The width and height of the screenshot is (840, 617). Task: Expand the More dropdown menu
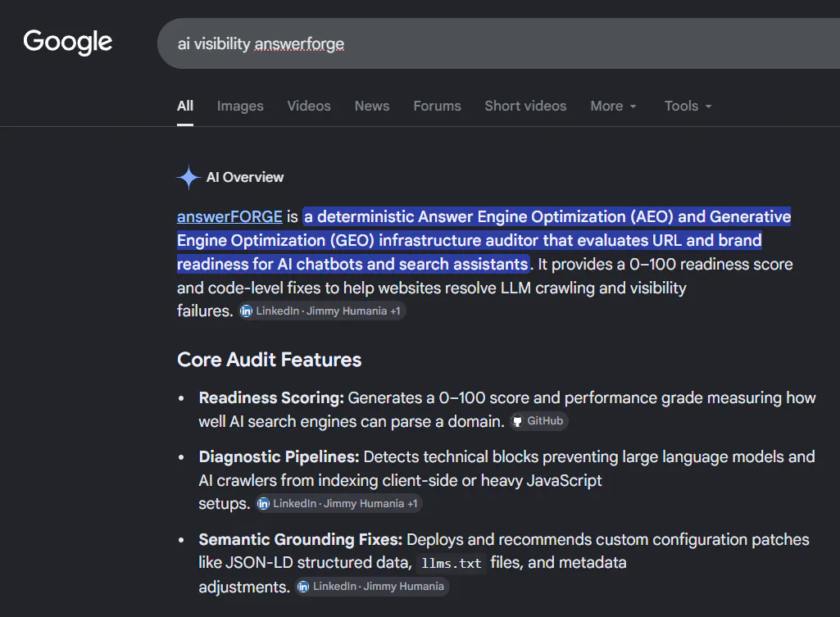coord(613,106)
